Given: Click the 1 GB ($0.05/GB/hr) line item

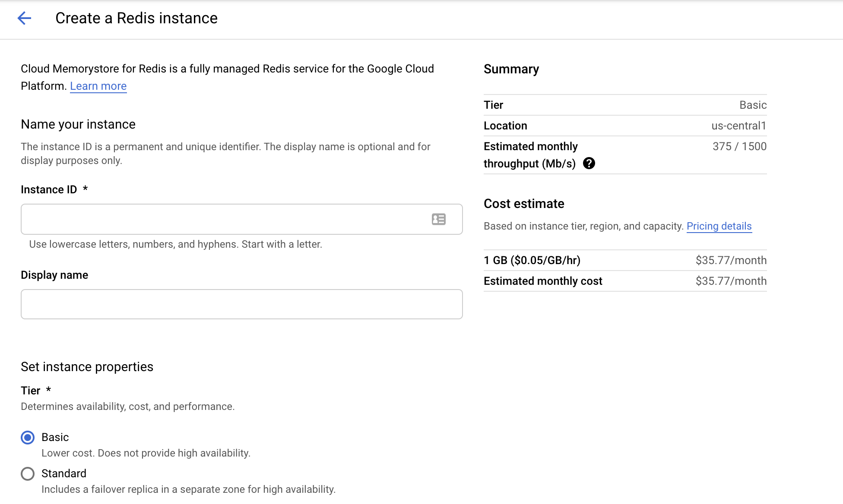Looking at the screenshot, I should [x=532, y=260].
